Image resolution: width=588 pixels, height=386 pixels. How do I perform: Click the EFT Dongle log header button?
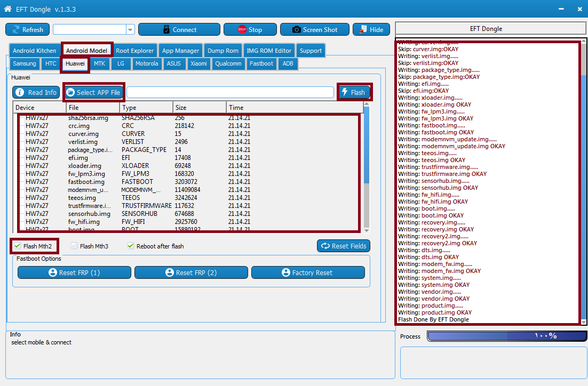click(x=490, y=28)
